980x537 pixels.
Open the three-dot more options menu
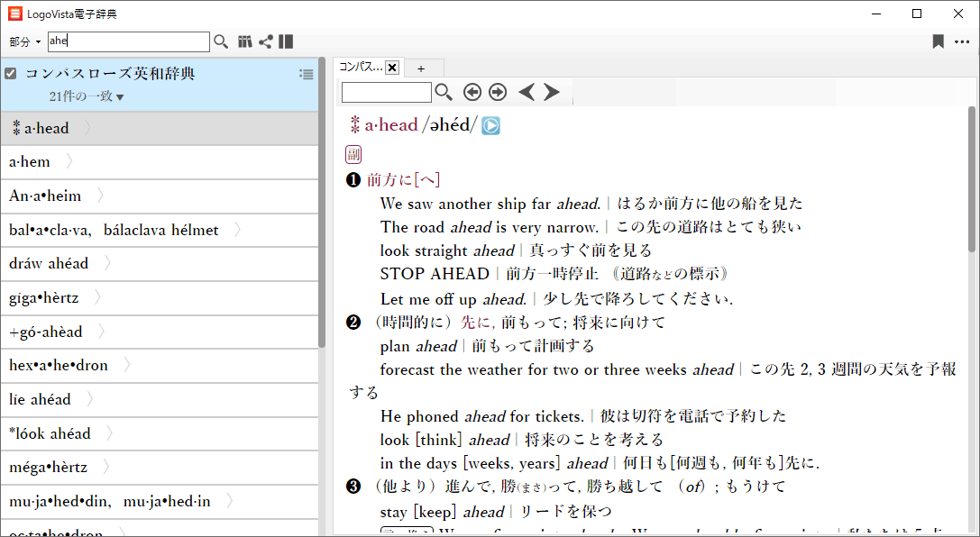coord(962,41)
